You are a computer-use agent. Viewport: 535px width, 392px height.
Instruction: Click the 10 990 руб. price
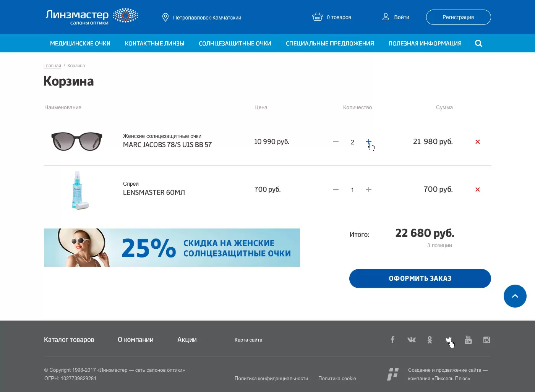272,142
